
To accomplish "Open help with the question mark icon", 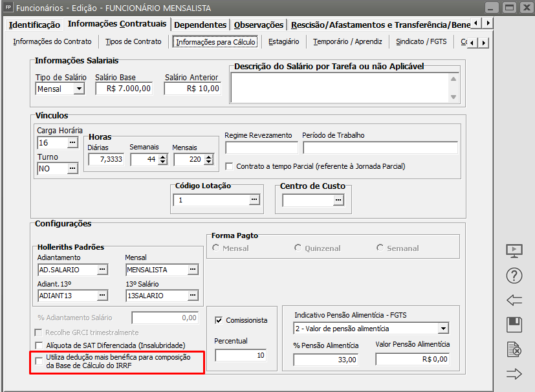I will point(514,276).
